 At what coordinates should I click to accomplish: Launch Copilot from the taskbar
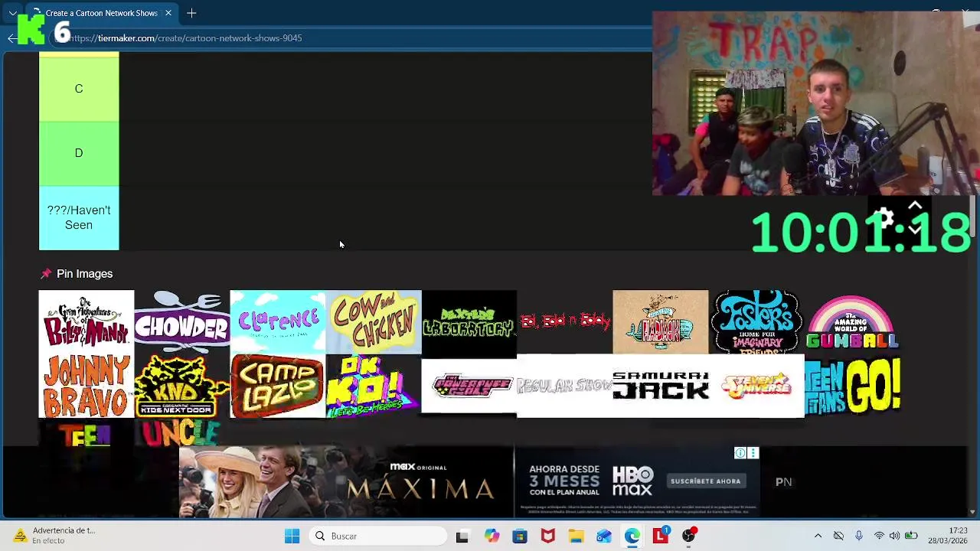pyautogui.click(x=492, y=536)
